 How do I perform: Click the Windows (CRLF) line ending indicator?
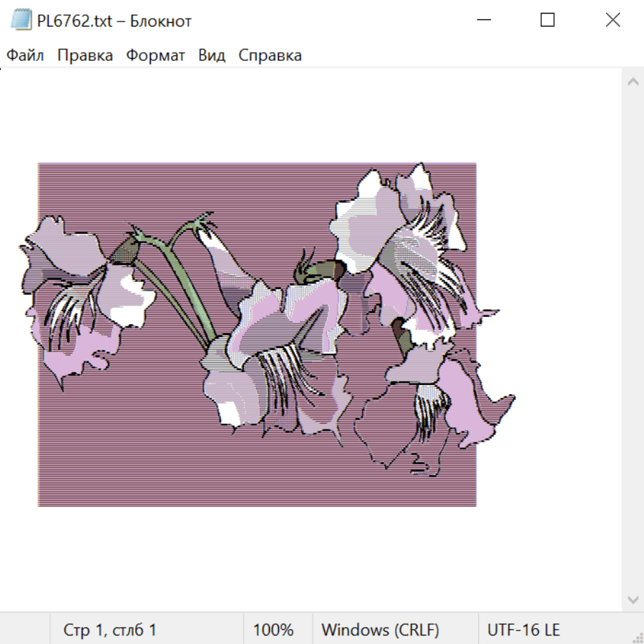[x=380, y=630]
